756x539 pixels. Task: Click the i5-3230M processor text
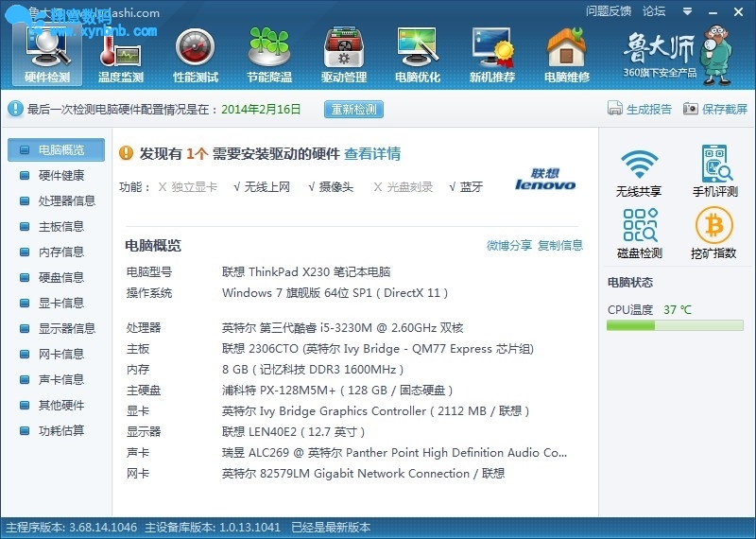[343, 328]
